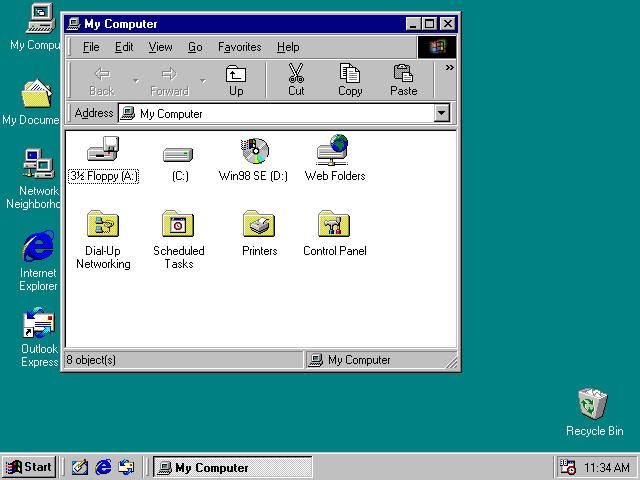Go Up one level via toolbar
This screenshot has height=480, width=640.
(236, 80)
